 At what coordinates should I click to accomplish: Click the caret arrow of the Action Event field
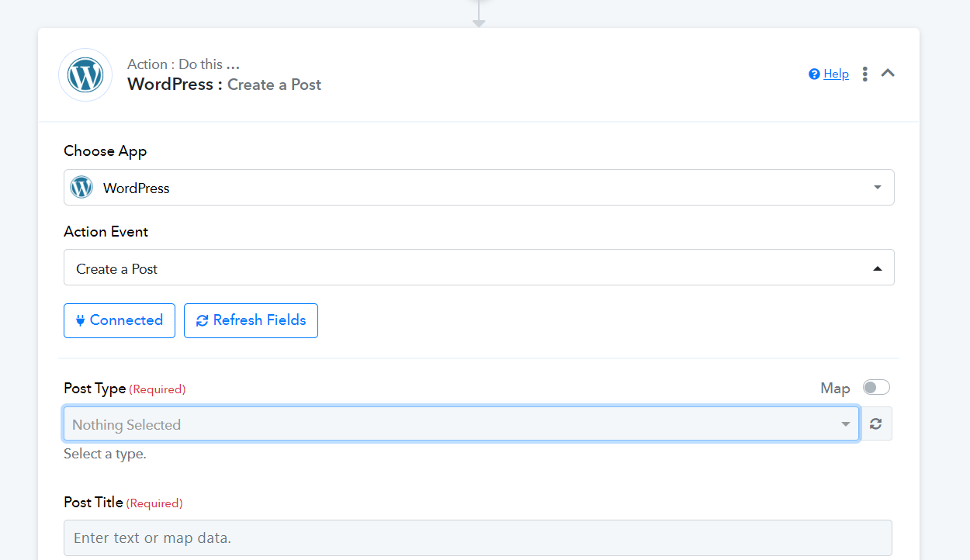pyautogui.click(x=878, y=268)
